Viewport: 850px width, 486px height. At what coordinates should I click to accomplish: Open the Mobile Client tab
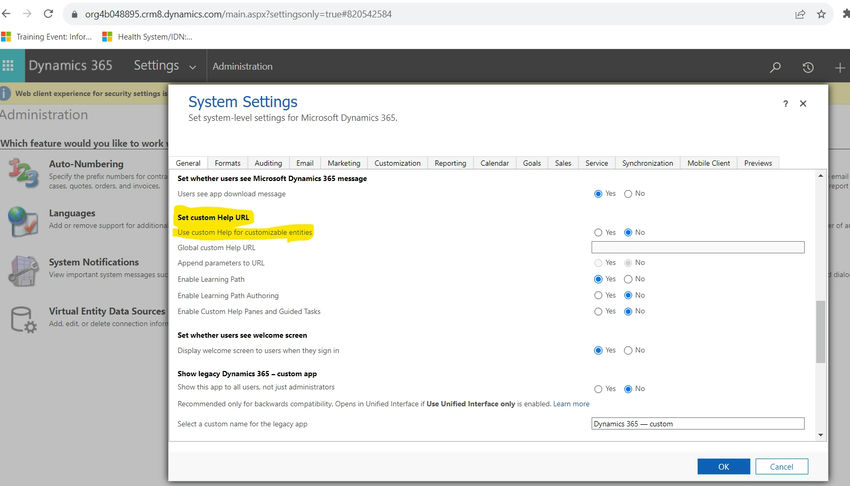(709, 163)
